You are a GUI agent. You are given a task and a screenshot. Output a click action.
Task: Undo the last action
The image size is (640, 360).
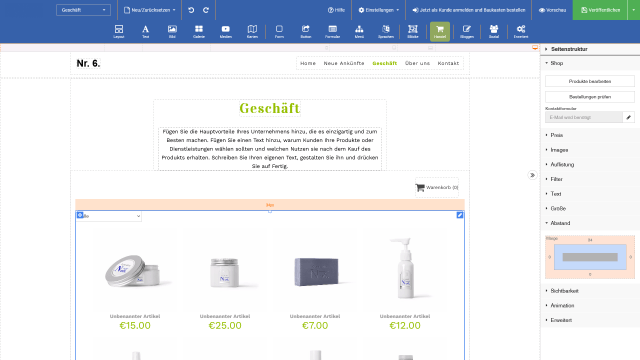pos(191,10)
